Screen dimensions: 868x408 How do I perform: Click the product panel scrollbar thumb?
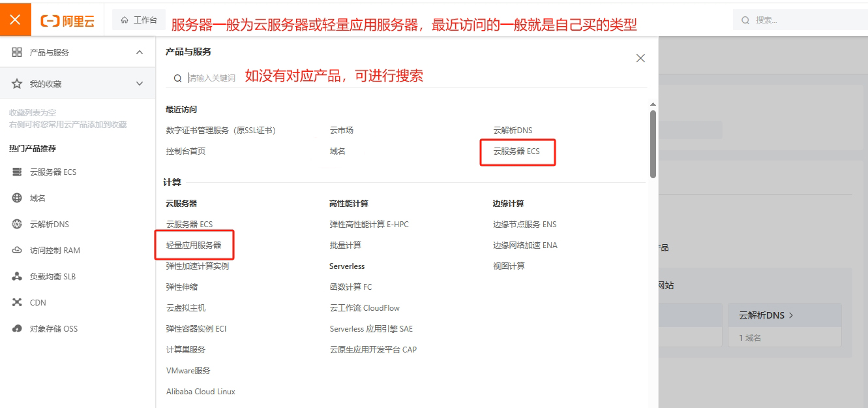[653, 144]
